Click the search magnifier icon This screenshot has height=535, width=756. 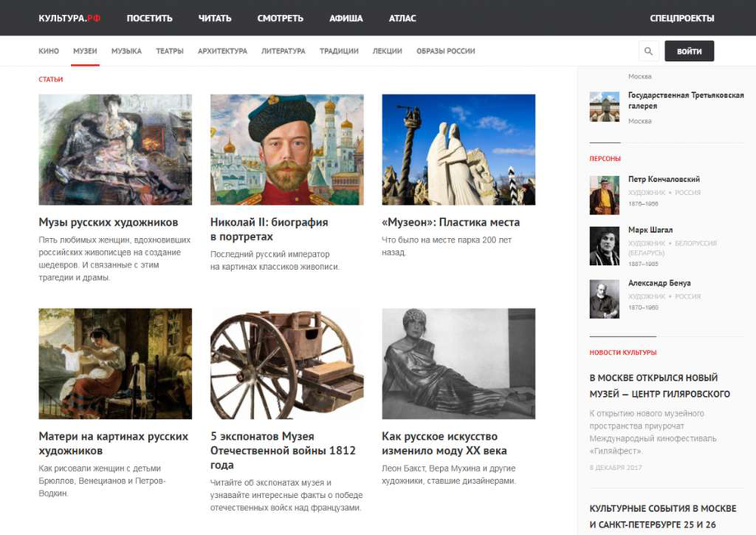coord(648,51)
